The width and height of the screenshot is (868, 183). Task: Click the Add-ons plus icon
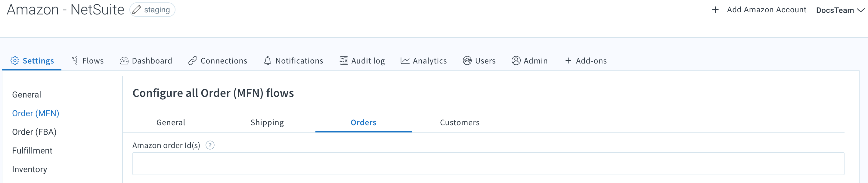568,61
